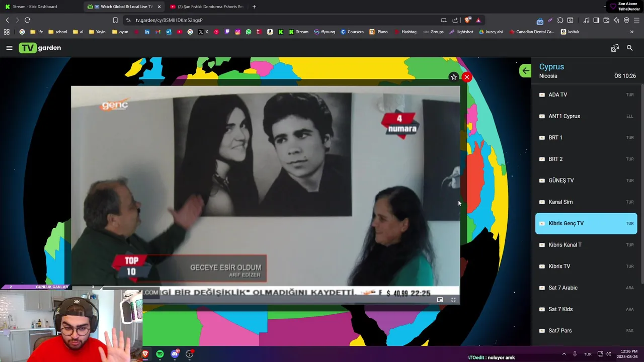Open the taskbar volume control
This screenshot has height=362, width=644.
click(x=608, y=354)
